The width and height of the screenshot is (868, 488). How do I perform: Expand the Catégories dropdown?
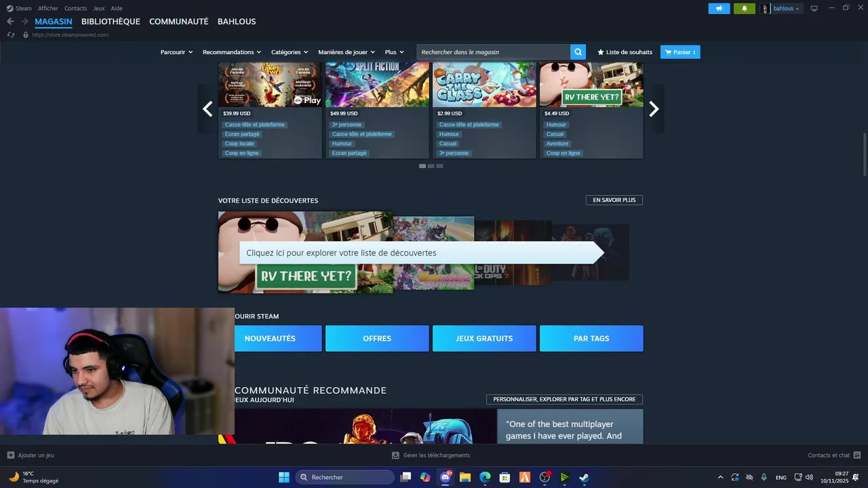(x=290, y=52)
